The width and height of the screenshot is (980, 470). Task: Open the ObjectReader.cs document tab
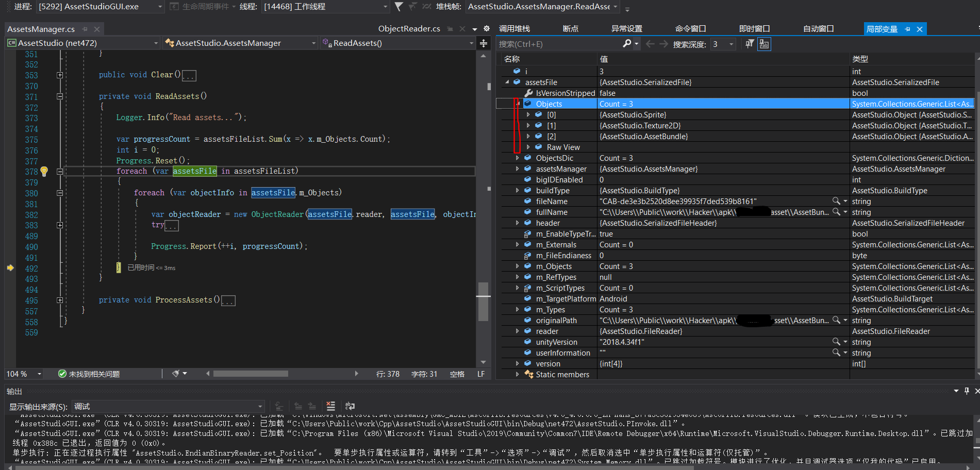click(409, 29)
